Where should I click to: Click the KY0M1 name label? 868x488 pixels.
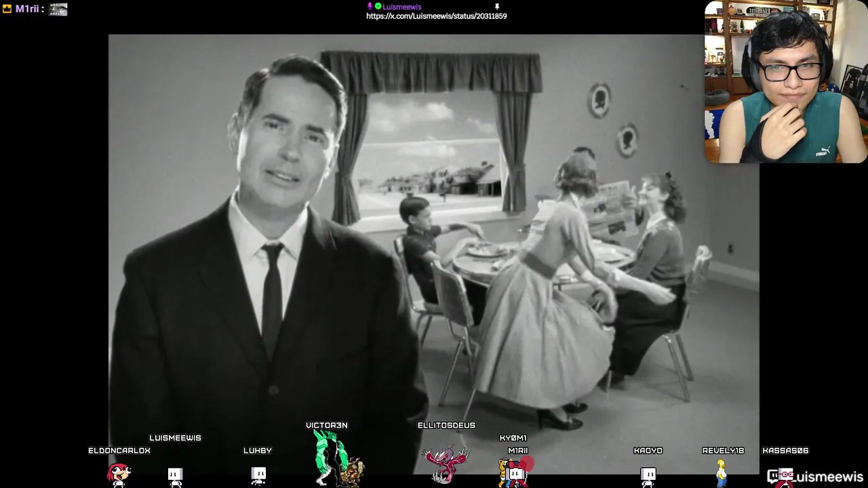click(x=513, y=439)
